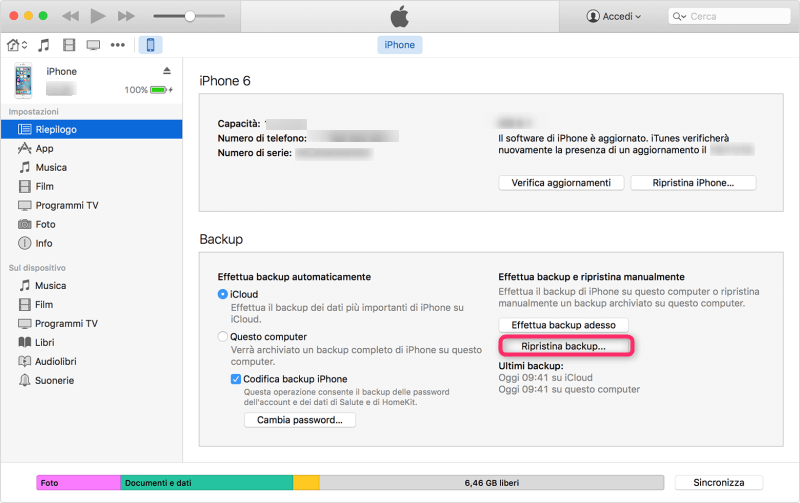Click 'Oggi 09:41 su questo computer' text

569,389
